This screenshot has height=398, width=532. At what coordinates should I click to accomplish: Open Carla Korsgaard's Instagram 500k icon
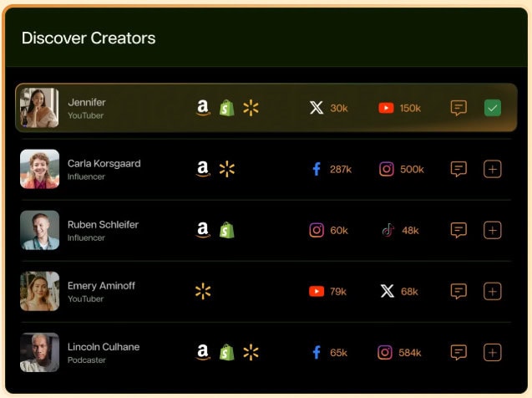387,169
